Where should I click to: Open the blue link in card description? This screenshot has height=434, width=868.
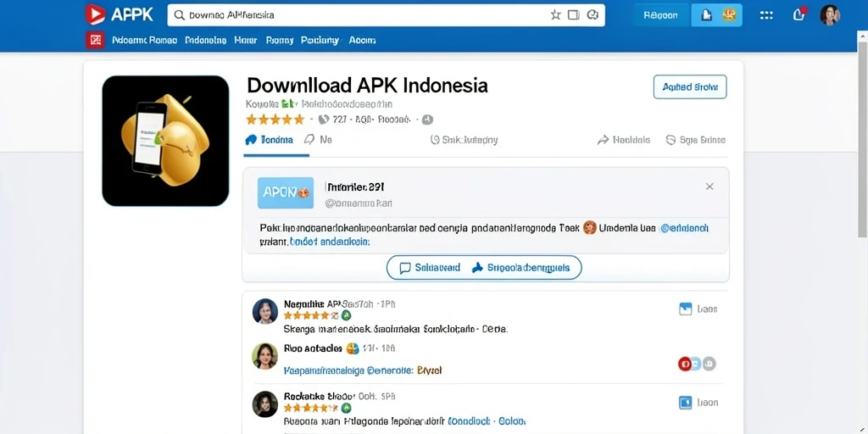(x=330, y=242)
